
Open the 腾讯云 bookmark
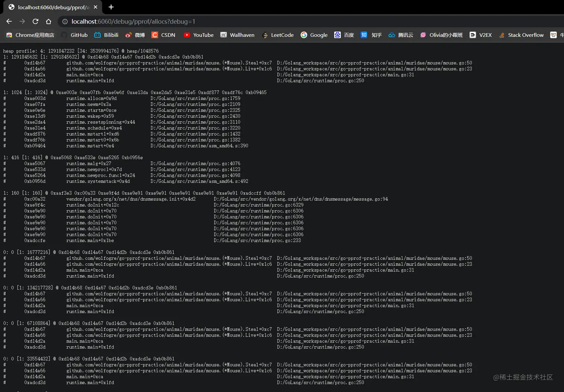[401, 35]
